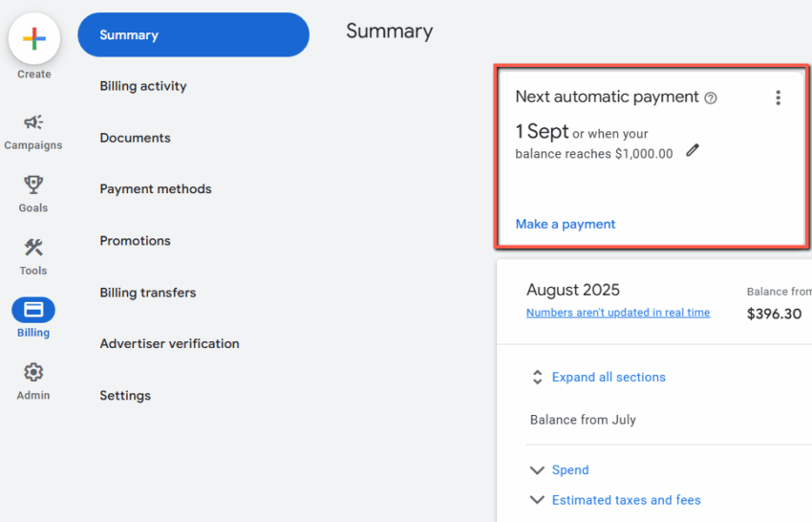
Task: Click the pencil icon to edit payment threshold
Action: [693, 150]
